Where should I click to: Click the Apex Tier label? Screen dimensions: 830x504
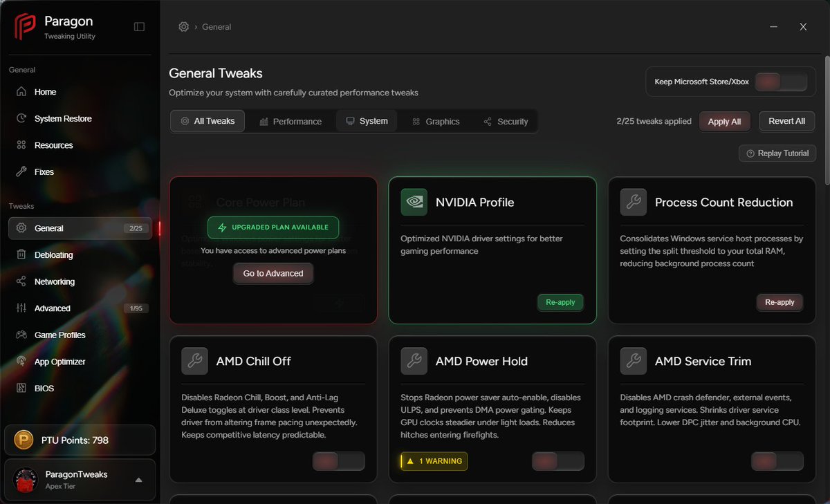pyautogui.click(x=60, y=486)
